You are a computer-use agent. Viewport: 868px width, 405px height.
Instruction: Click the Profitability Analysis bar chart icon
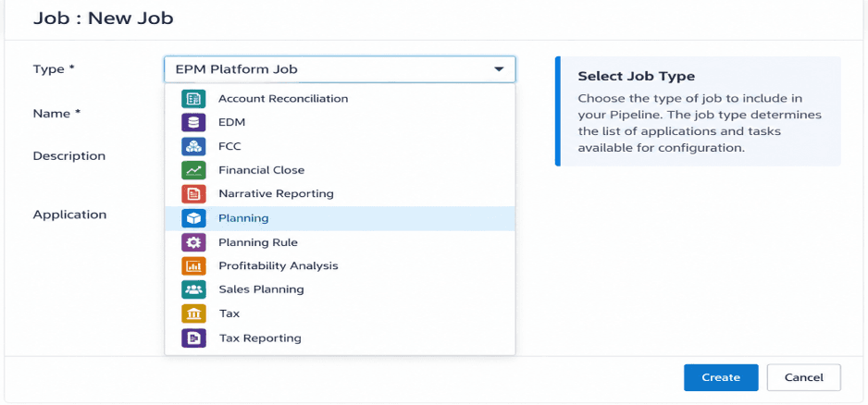pyautogui.click(x=193, y=266)
